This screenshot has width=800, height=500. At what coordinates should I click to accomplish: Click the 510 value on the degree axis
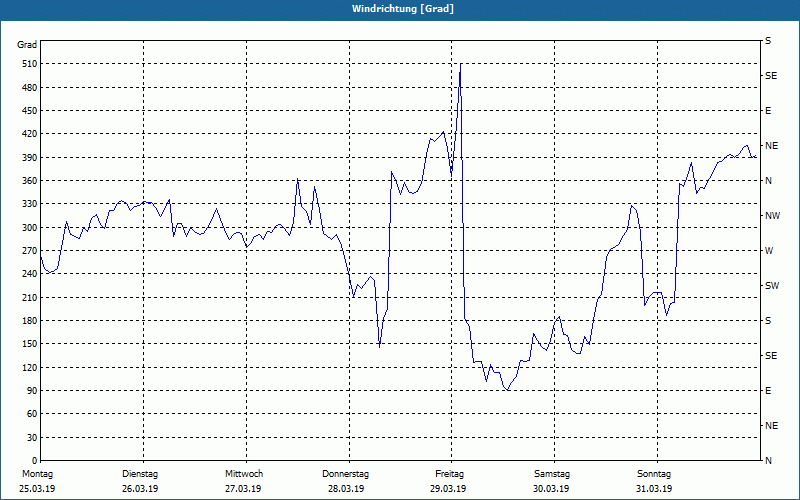point(29,64)
